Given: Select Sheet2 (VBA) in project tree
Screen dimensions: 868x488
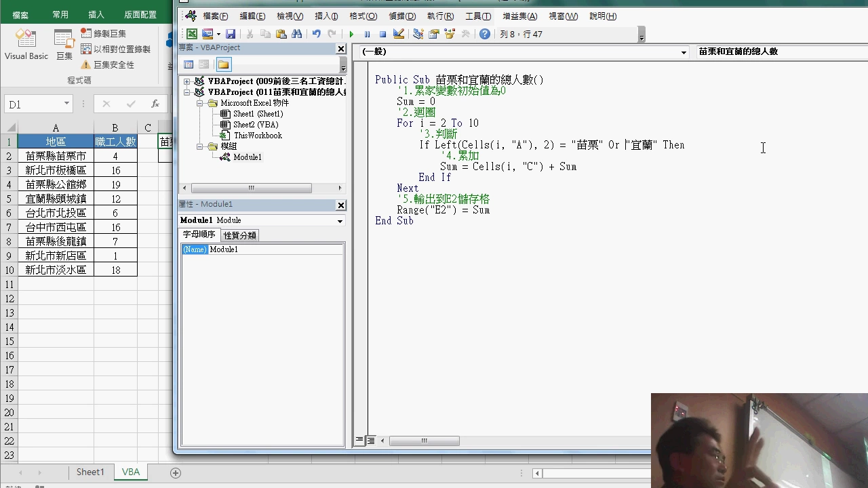Looking at the screenshot, I should click(256, 125).
